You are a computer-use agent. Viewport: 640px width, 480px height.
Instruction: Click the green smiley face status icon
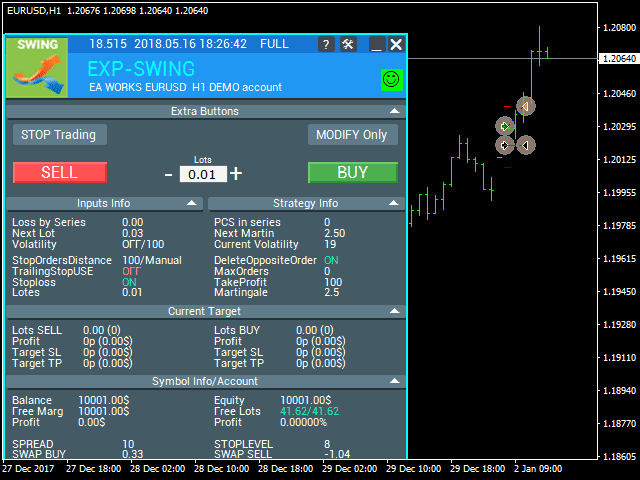click(x=391, y=78)
